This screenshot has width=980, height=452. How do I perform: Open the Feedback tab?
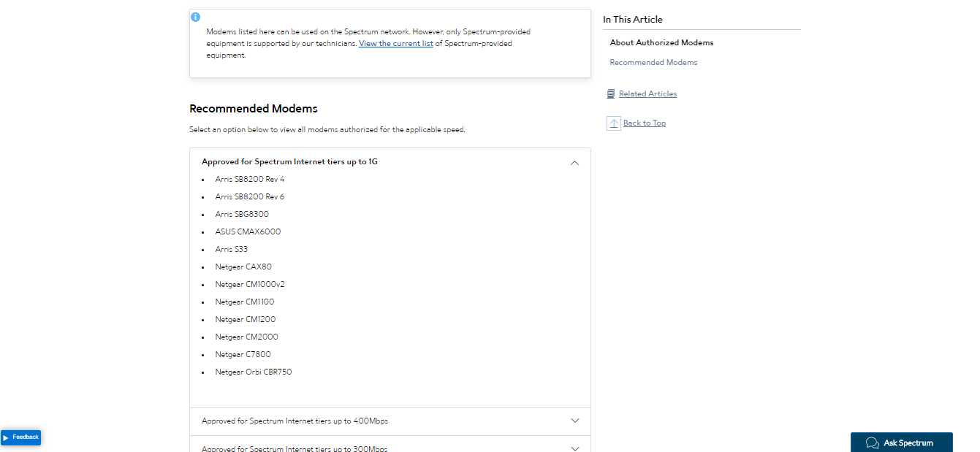click(20, 437)
